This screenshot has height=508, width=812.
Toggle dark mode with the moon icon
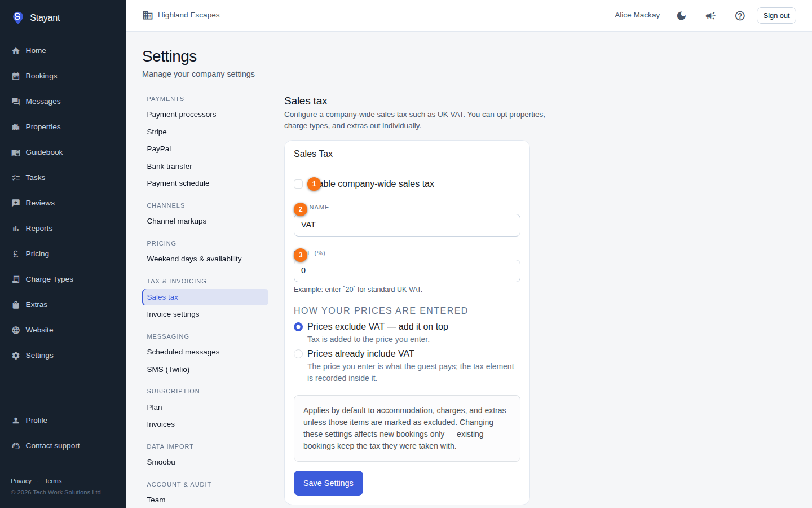pyautogui.click(x=681, y=16)
